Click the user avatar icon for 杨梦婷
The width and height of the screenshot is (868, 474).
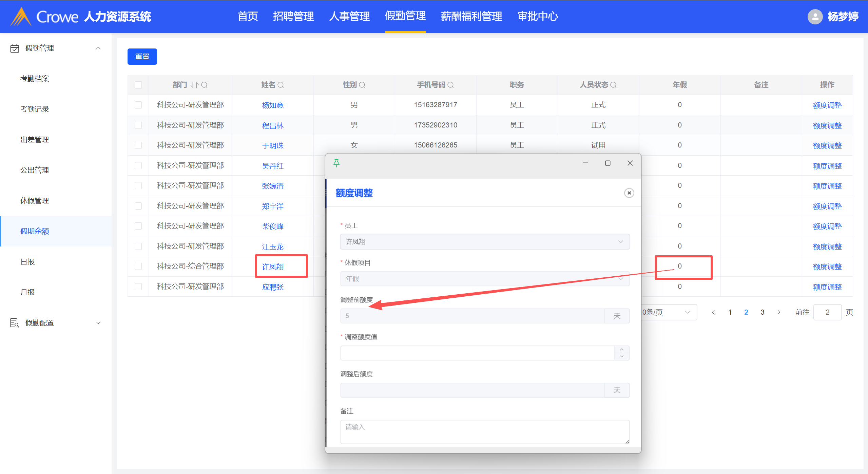tap(815, 16)
